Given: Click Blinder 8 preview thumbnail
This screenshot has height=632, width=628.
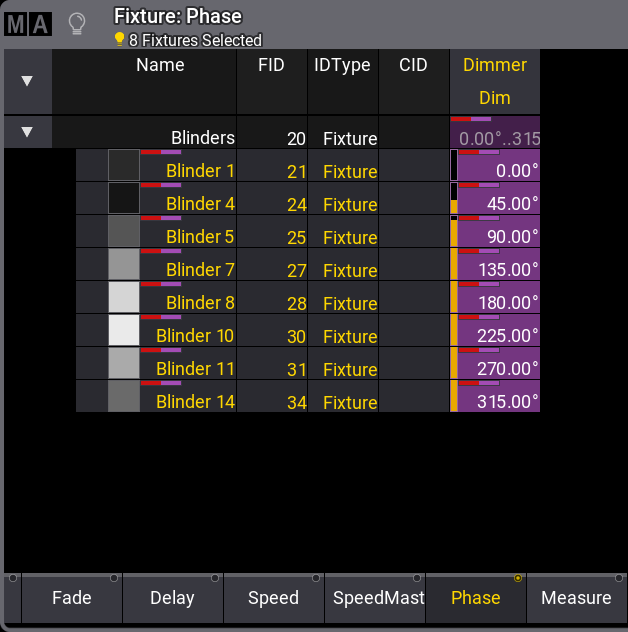Looking at the screenshot, I should pos(124,297).
